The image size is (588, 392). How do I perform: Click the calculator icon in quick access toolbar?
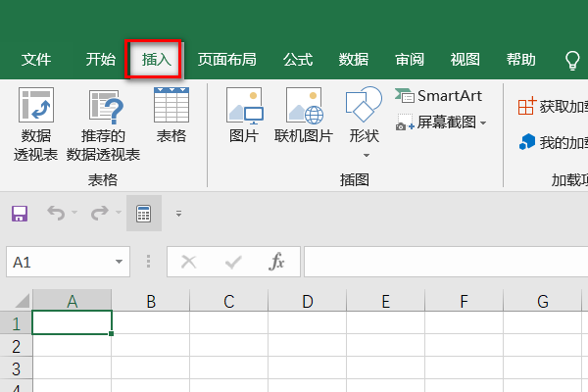pyautogui.click(x=144, y=214)
